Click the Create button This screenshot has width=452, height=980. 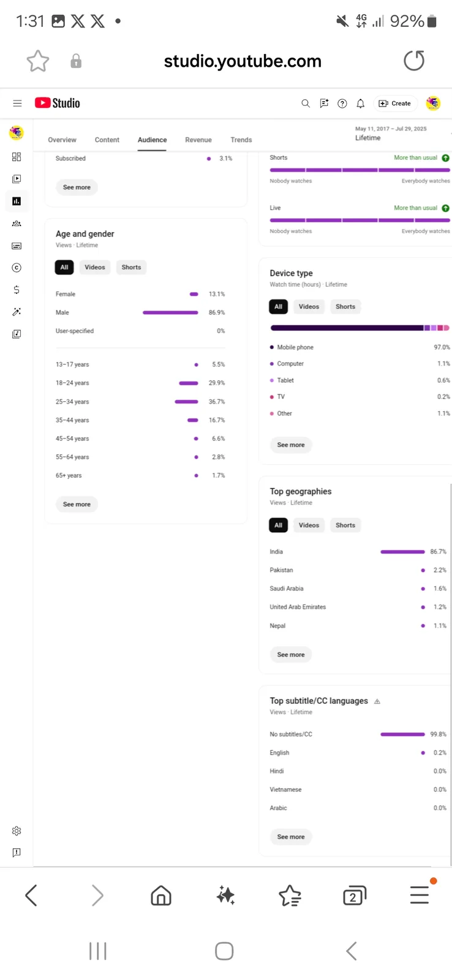pyautogui.click(x=395, y=104)
